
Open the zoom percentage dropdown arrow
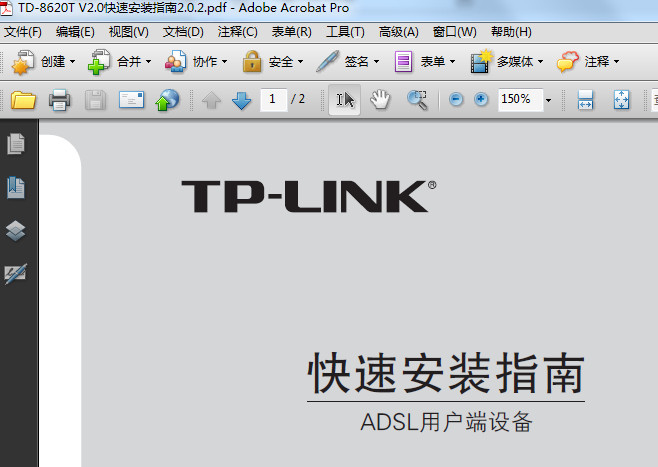548,100
